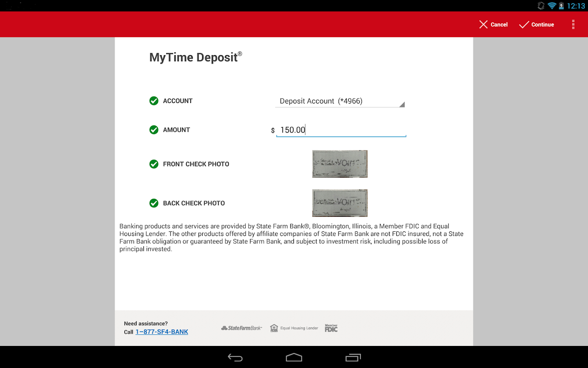Tap the Android recent apps button
Viewport: 588px width, 368px height.
[x=353, y=357]
